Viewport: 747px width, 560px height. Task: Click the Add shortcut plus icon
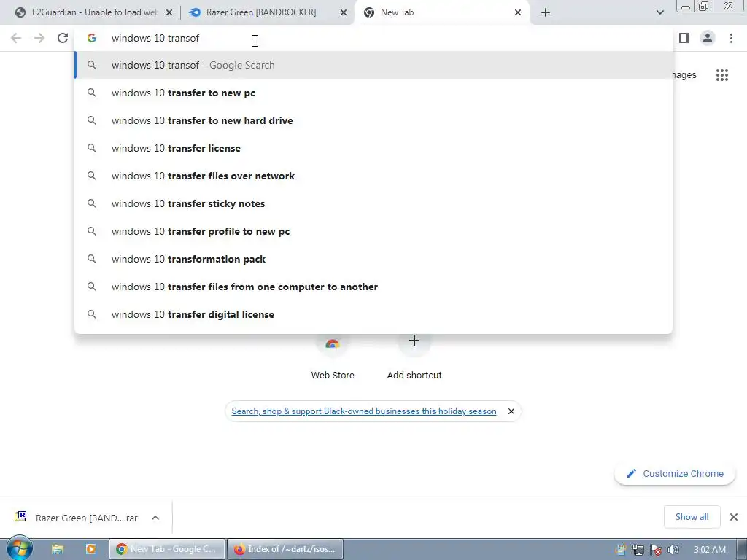tap(414, 341)
